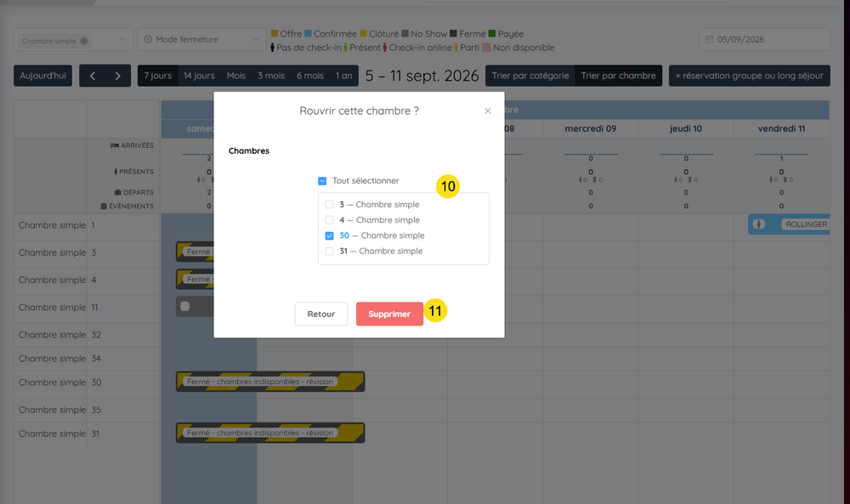Click the ÉVÉNEMENTS calendar icon
This screenshot has height=504, width=850.
[104, 206]
